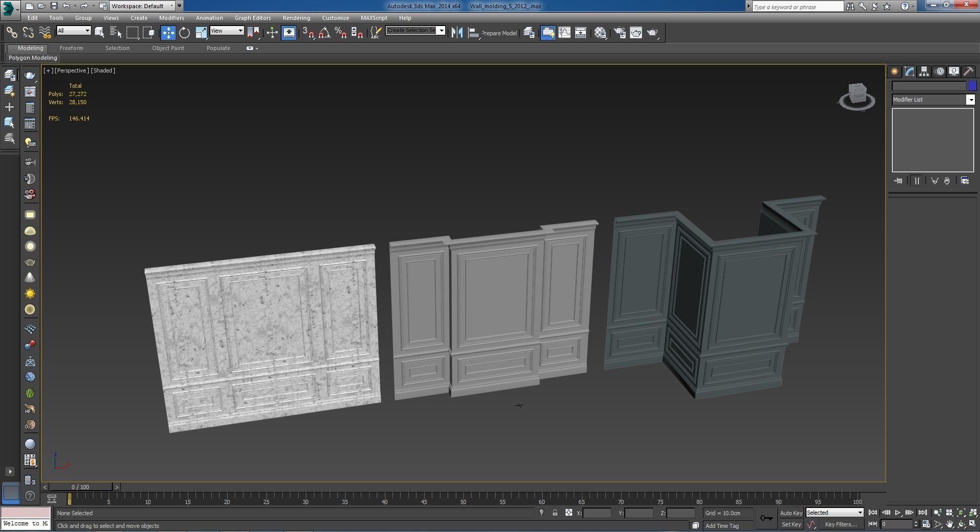Open Schematic View
Image resolution: width=980 pixels, height=532 pixels.
coord(581,33)
